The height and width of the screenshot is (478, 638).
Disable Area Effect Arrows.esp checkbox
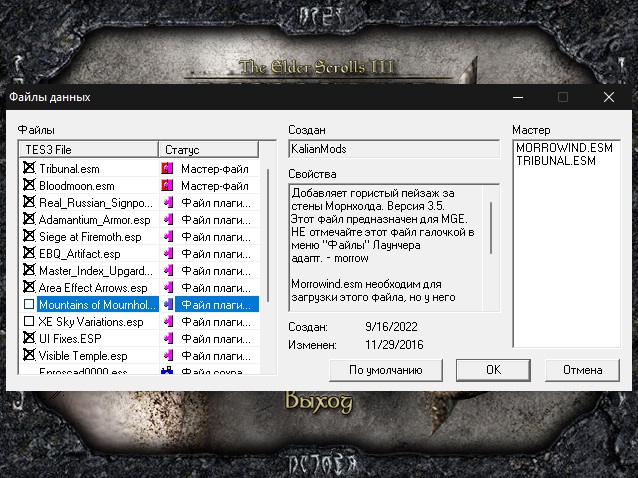[x=29, y=287]
